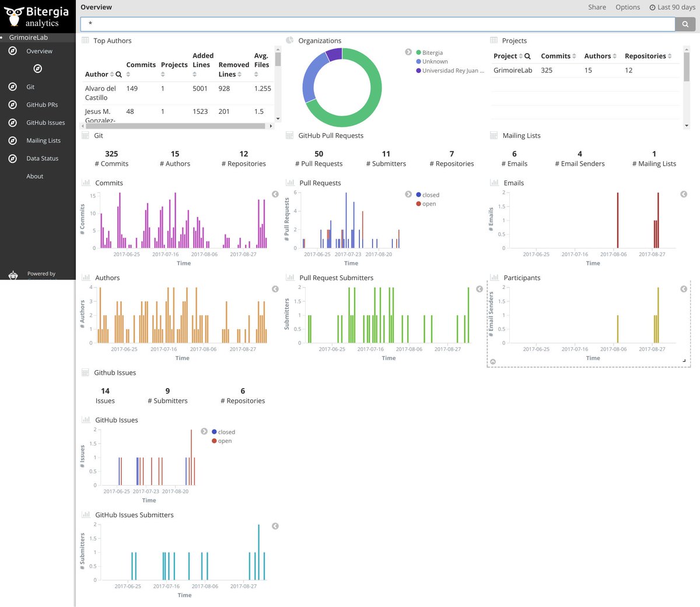The image size is (700, 607).
Task: Click compass icon next to GitHub PRs
Action: click(x=12, y=104)
